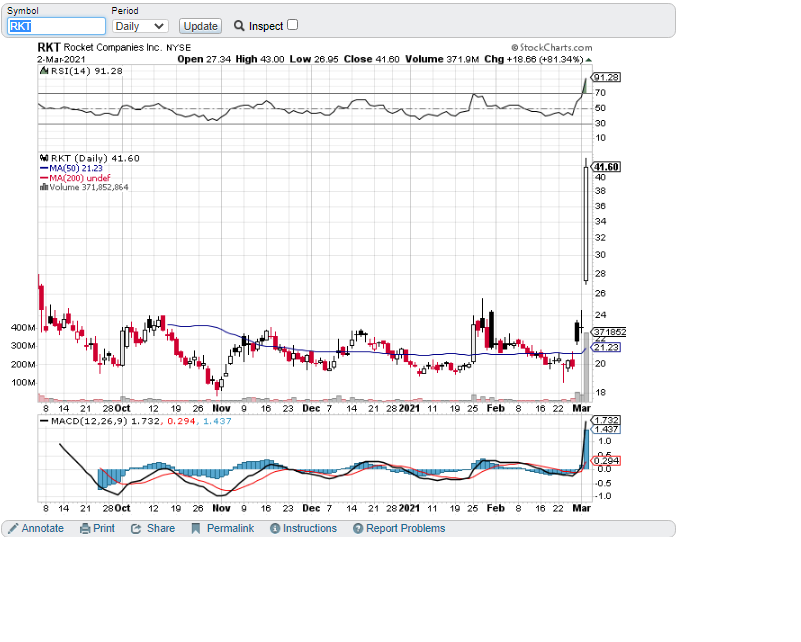Click the red-boxed 0.294 MACD tag
801x642 pixels.
[606, 461]
